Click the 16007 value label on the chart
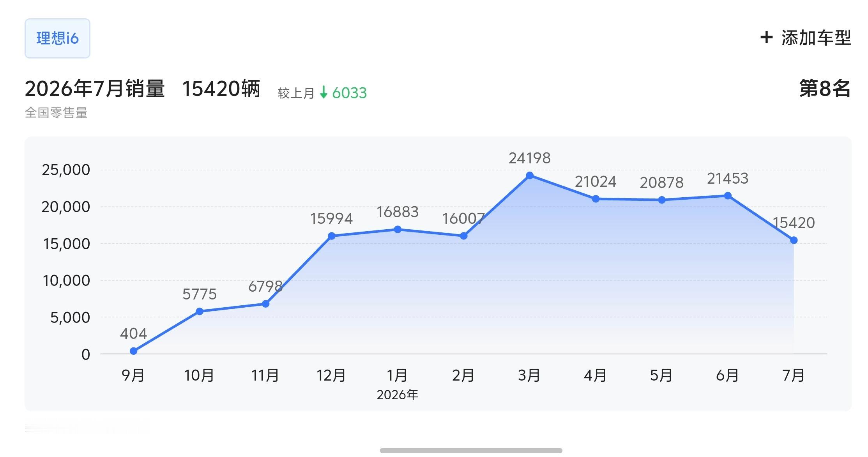The height and width of the screenshot is (457, 868). [x=463, y=219]
